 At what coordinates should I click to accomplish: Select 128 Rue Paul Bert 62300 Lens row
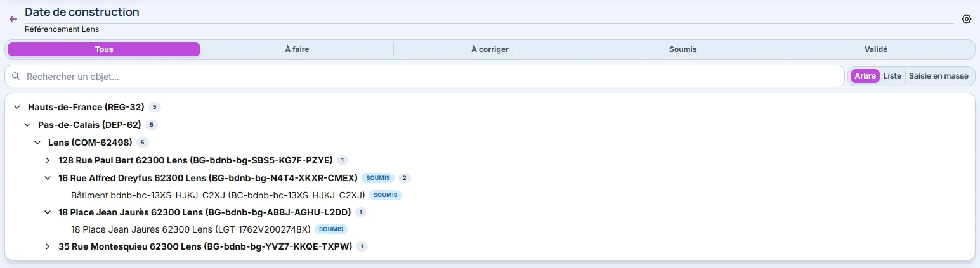pos(195,160)
